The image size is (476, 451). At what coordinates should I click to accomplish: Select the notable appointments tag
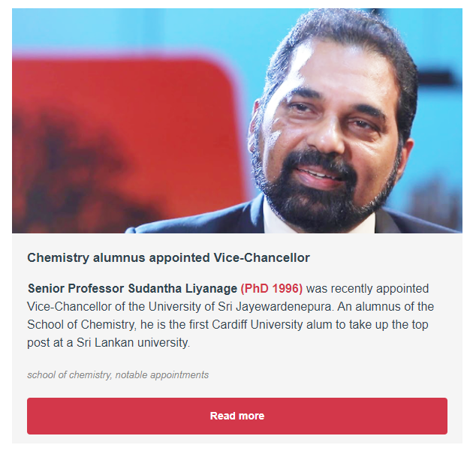(162, 374)
